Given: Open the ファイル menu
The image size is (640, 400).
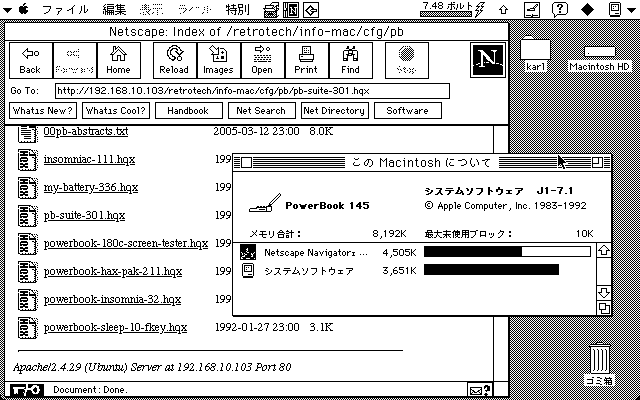Looking at the screenshot, I should [x=65, y=9].
